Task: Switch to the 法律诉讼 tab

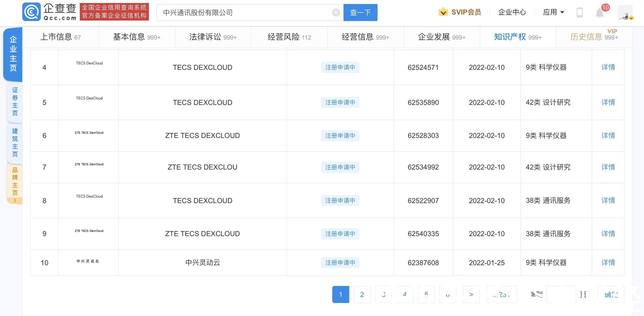Action: click(213, 37)
